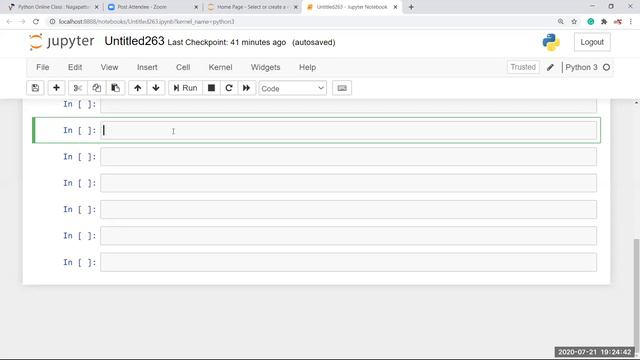
Task: Close the Untitled263 Jupyter Notebook tab
Action: [395, 7]
